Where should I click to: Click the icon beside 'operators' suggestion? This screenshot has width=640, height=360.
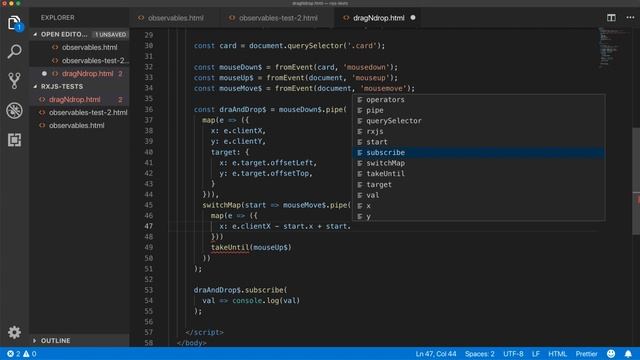360,100
